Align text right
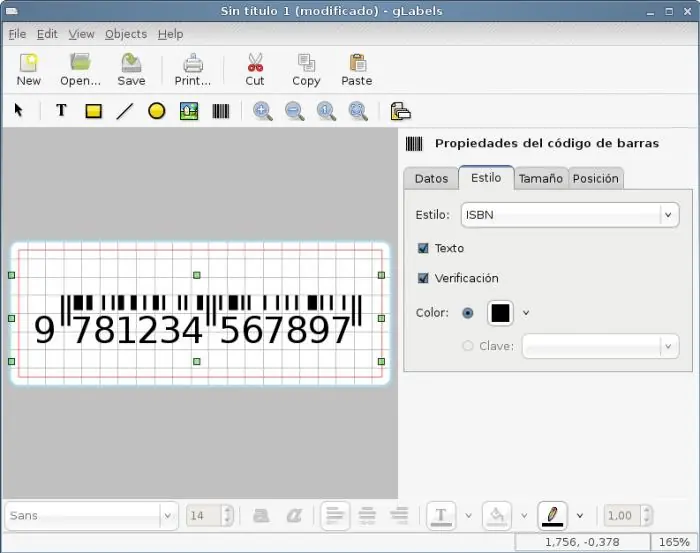 tap(399, 516)
